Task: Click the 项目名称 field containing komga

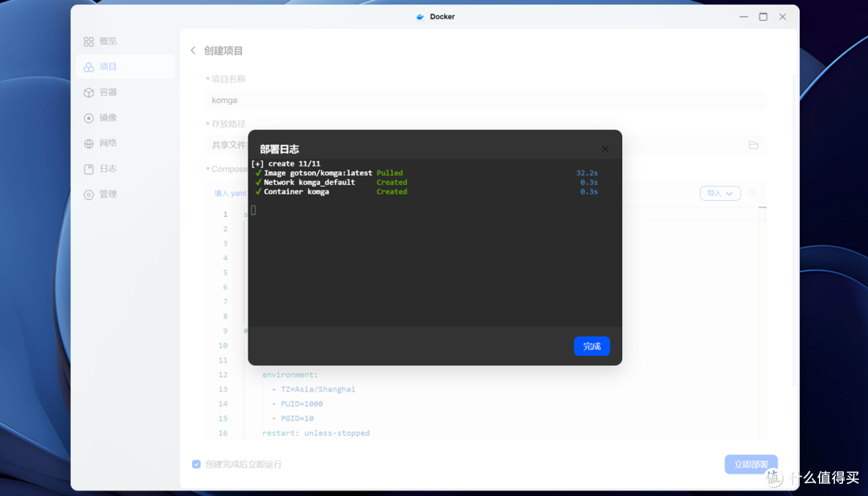Action: pyautogui.click(x=485, y=100)
